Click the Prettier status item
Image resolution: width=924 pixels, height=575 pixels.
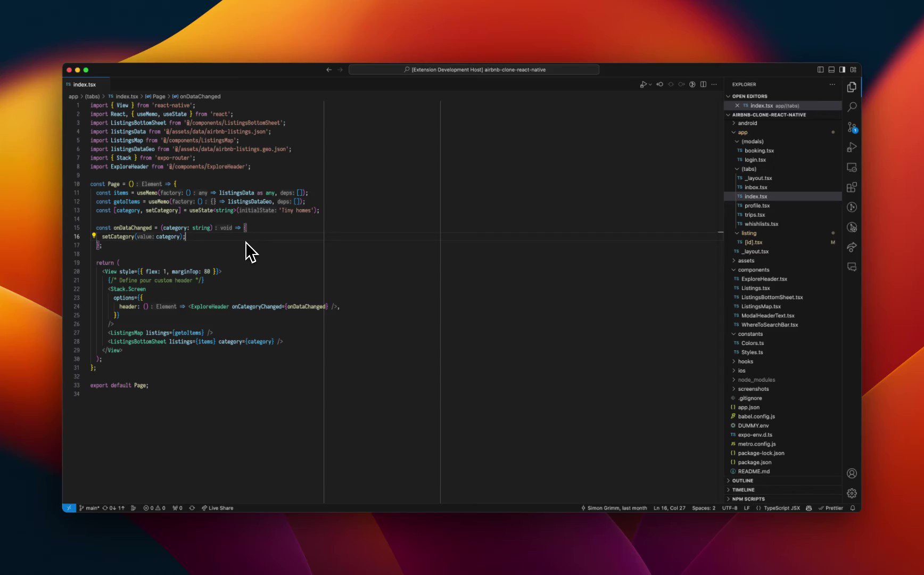point(830,508)
